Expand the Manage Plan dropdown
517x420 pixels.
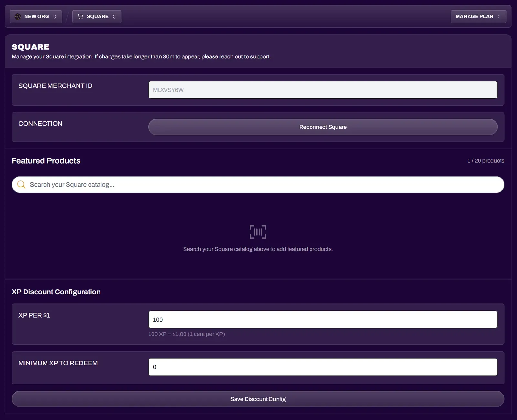click(478, 16)
